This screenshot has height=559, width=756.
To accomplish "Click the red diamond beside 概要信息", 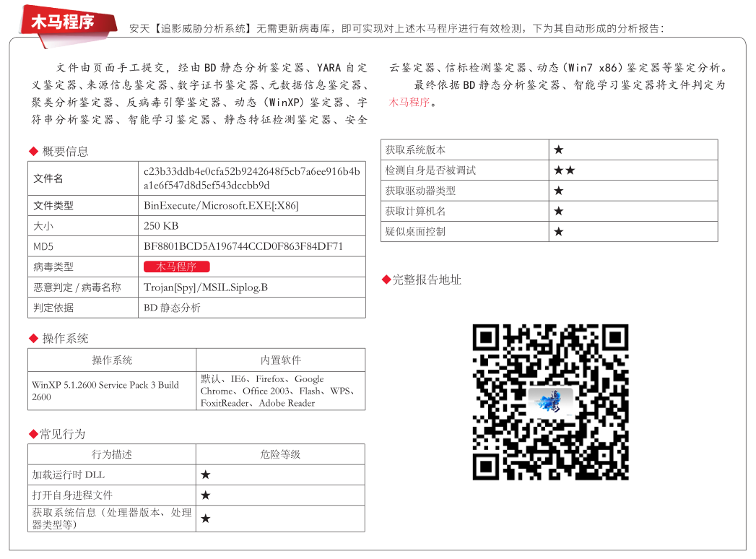I will click(x=33, y=152).
